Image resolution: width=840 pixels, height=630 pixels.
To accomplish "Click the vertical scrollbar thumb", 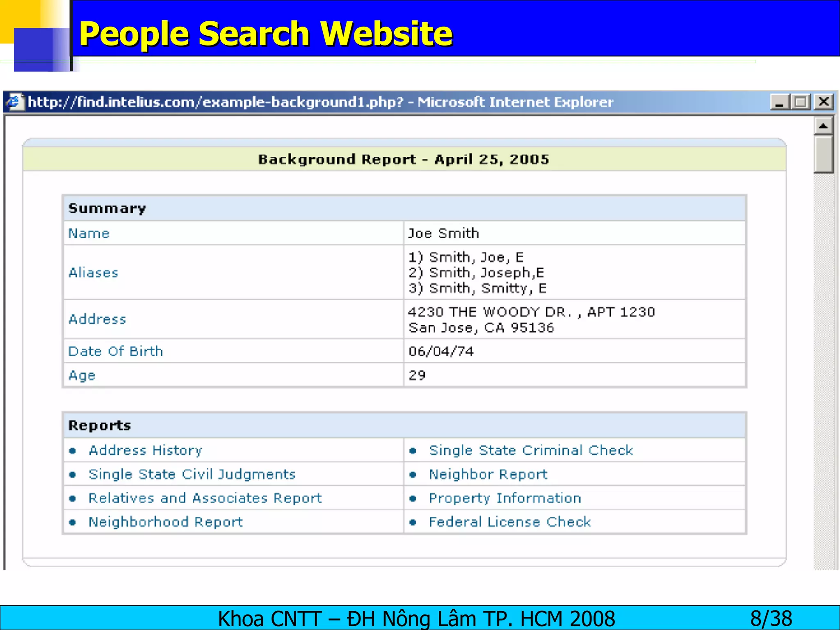I will click(x=823, y=154).
